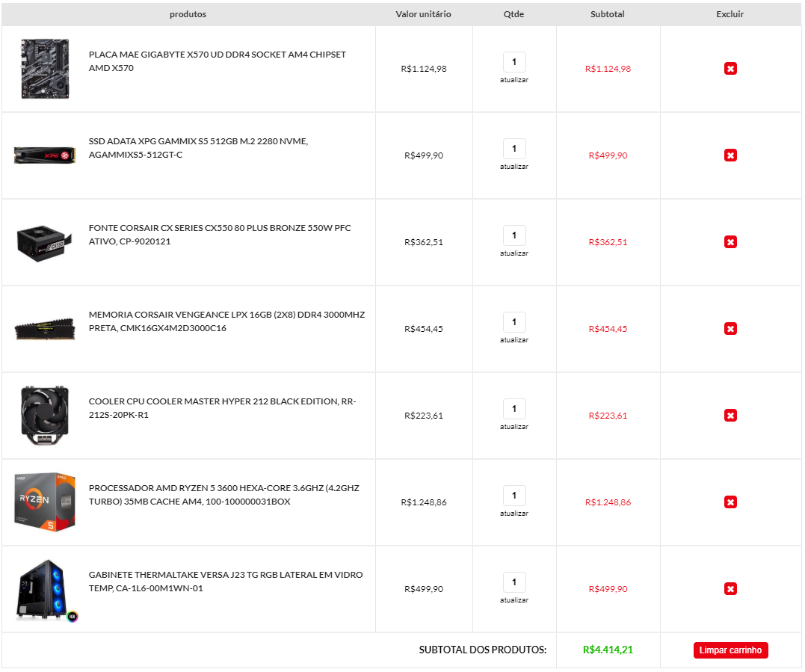
Task: Remove the Corsair CX550 power supply
Action: coord(730,241)
